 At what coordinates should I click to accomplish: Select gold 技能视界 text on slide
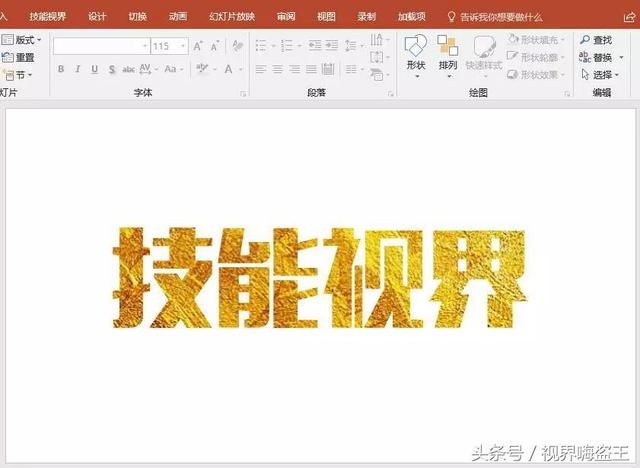click(x=320, y=277)
